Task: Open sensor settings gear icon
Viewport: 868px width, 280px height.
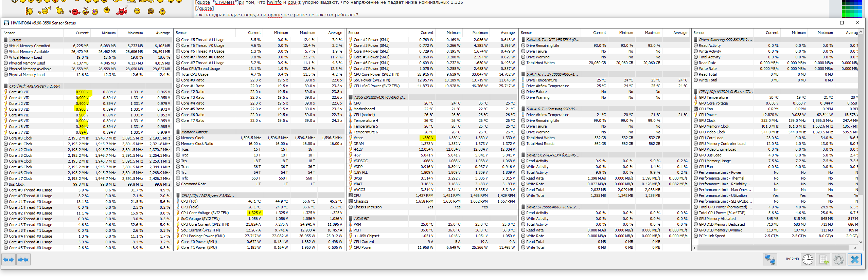Action: coord(838,260)
